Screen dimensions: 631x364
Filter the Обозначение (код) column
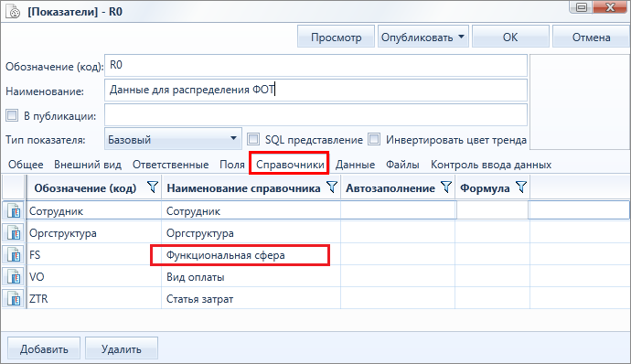[x=153, y=187]
